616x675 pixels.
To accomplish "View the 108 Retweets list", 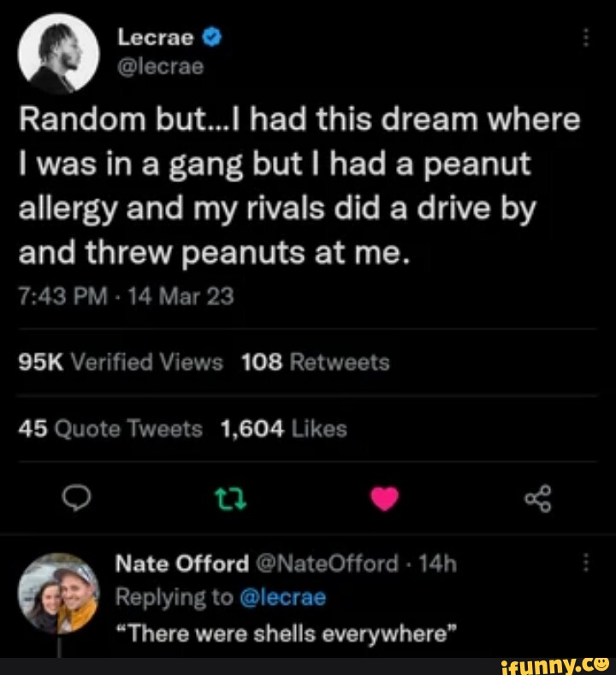I will [x=316, y=363].
